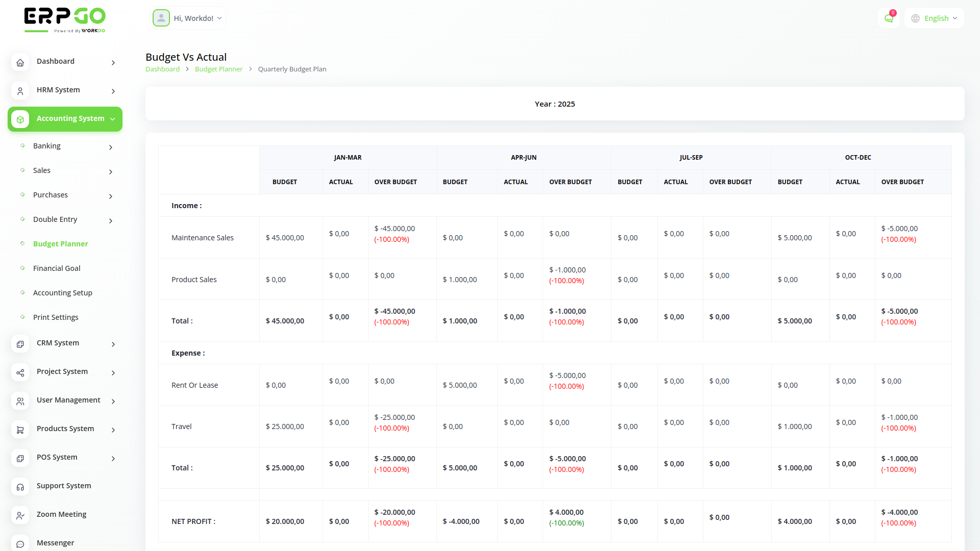Screen dimensions: 980x551
Task: Select the Financial Goal menu item
Action: point(57,268)
